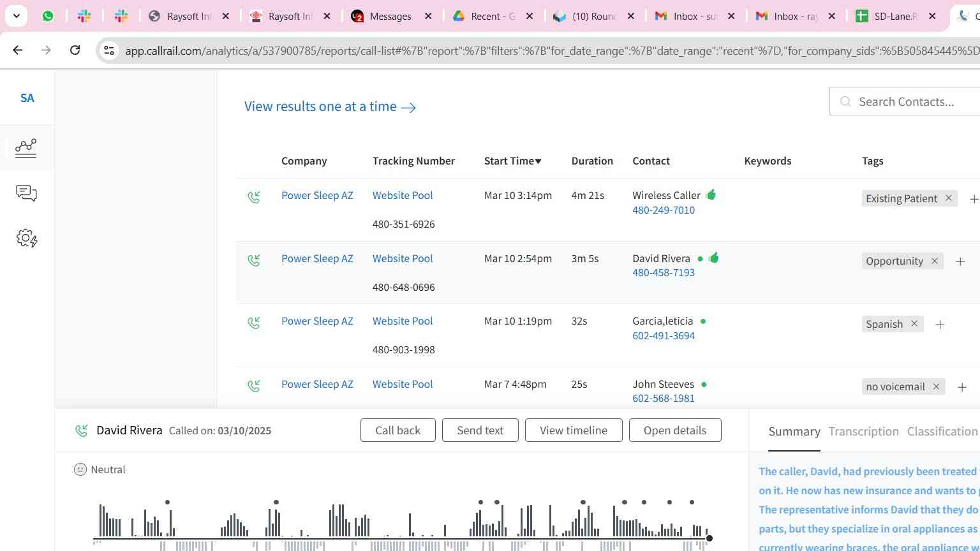Click tracking number 480-351-6926
Image resolution: width=980 pixels, height=551 pixels.
[404, 224]
